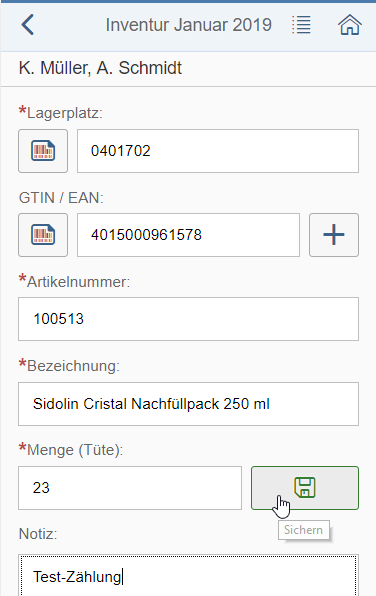Scan barcode for the GTIN / EAN field
The image size is (376, 596).
pos(43,235)
